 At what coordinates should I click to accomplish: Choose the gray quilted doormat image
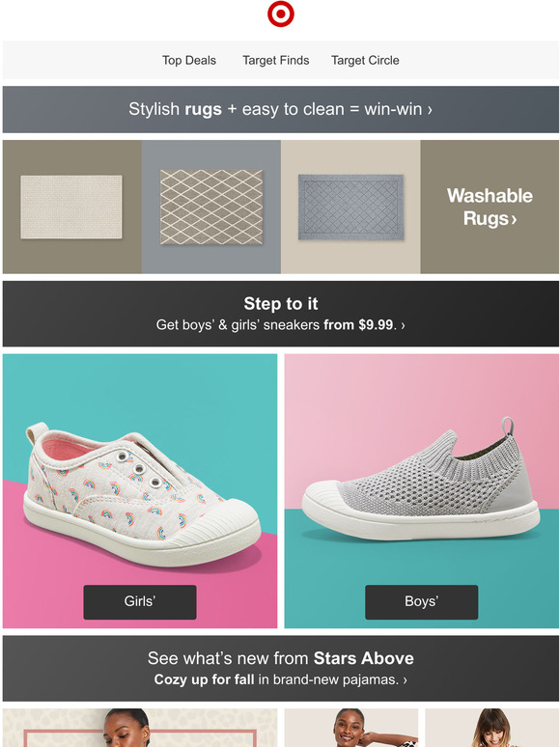[350, 207]
